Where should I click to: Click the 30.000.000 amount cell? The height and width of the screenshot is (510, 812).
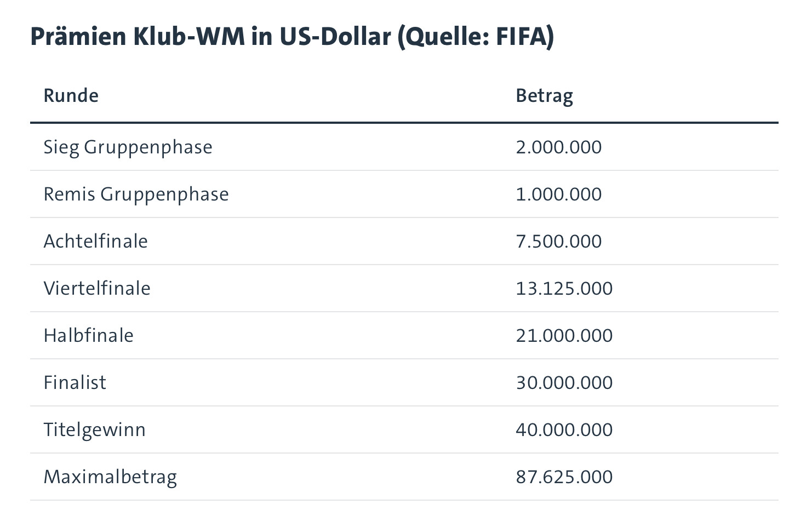coord(564,383)
